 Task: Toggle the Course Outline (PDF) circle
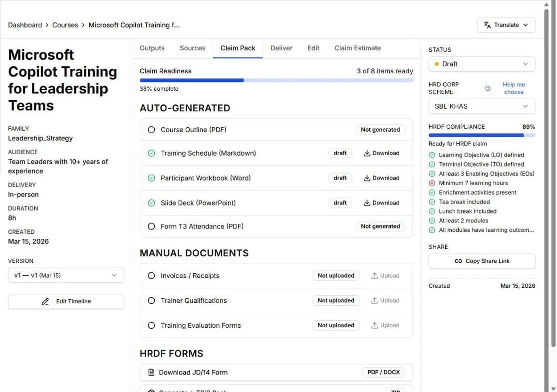pos(152,130)
